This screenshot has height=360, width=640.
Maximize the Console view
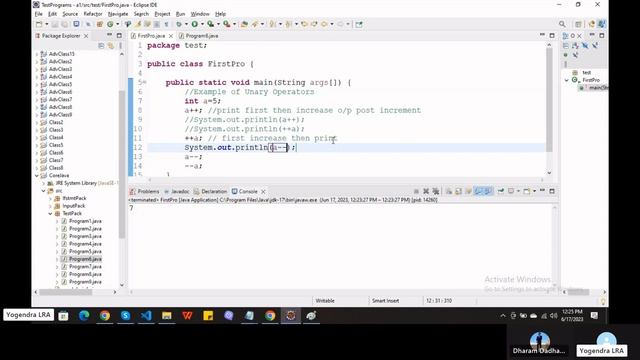point(552,191)
